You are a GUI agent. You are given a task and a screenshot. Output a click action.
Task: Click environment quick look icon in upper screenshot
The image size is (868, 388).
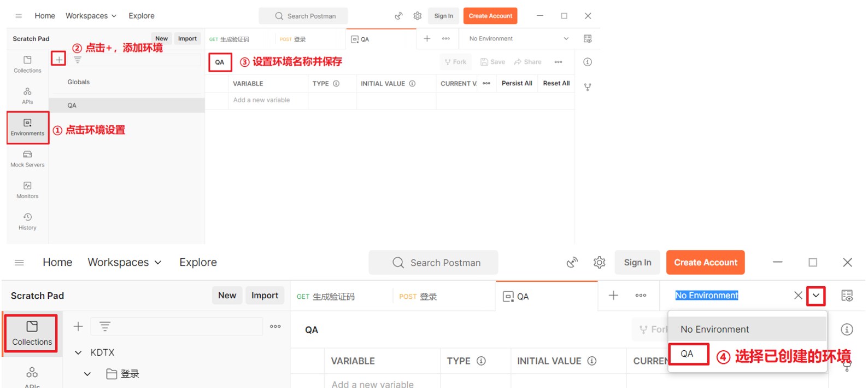(x=588, y=39)
